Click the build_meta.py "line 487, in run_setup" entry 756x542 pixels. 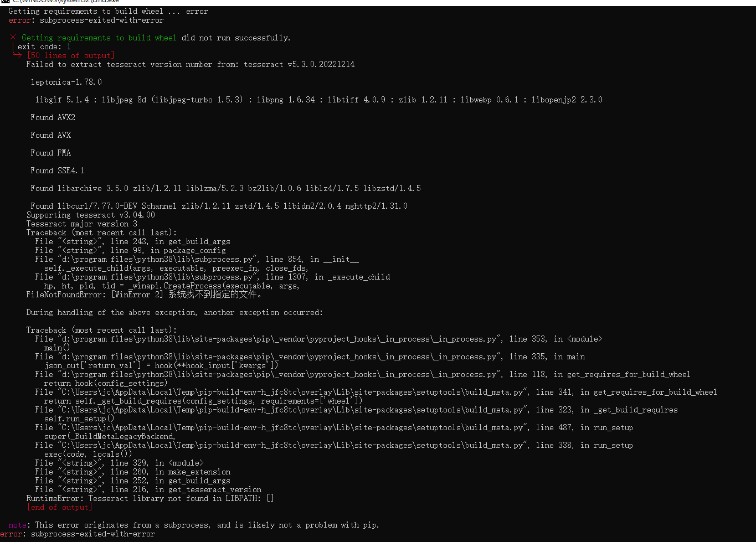tap(334, 427)
